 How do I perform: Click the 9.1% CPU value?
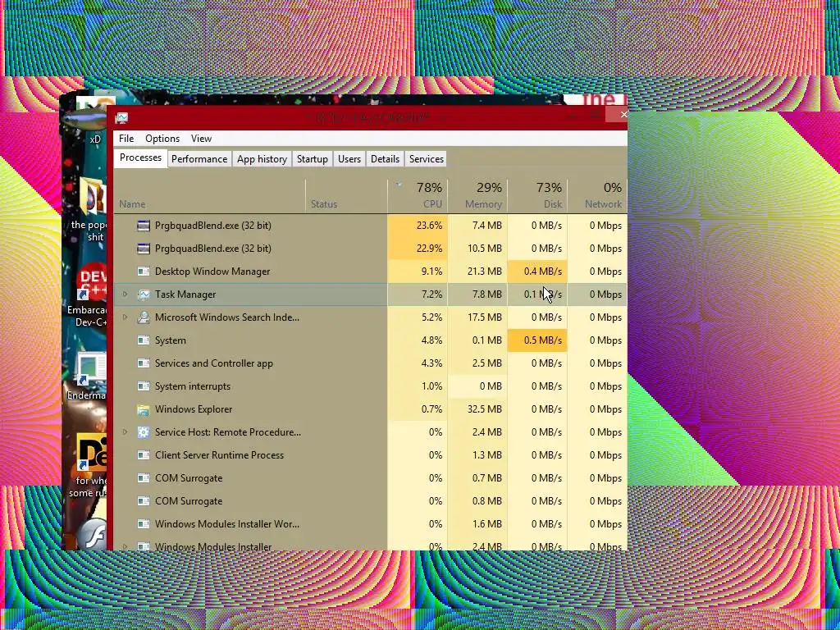[x=431, y=272]
